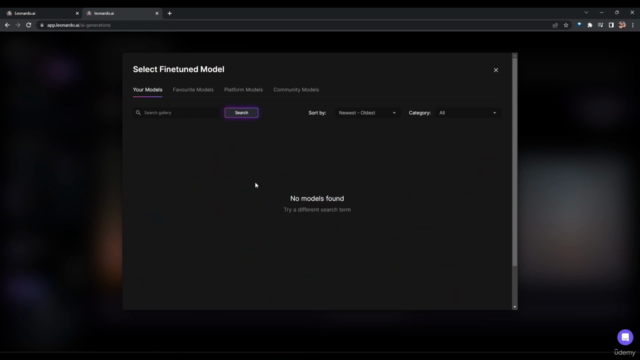Open the extensions puzzle icon
The image size is (640, 360).
pyautogui.click(x=590, y=25)
